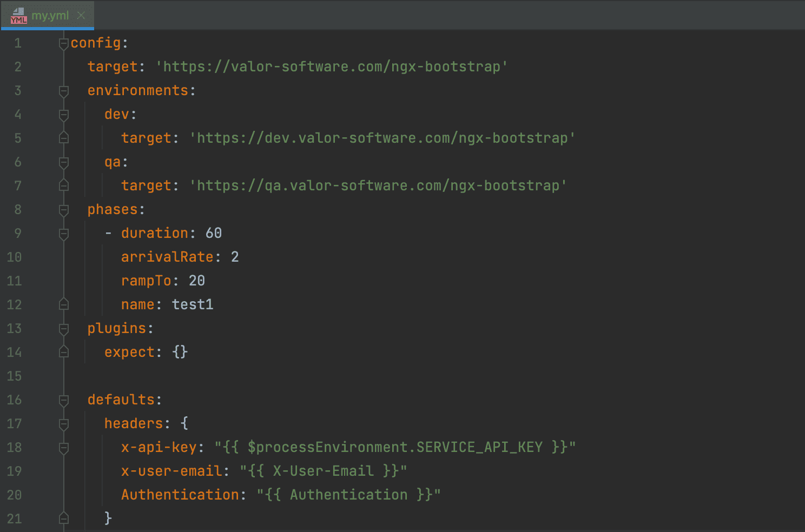This screenshot has width=805, height=532.
Task: Click the dev.valor-software.com target URL
Action: pyautogui.click(x=382, y=138)
